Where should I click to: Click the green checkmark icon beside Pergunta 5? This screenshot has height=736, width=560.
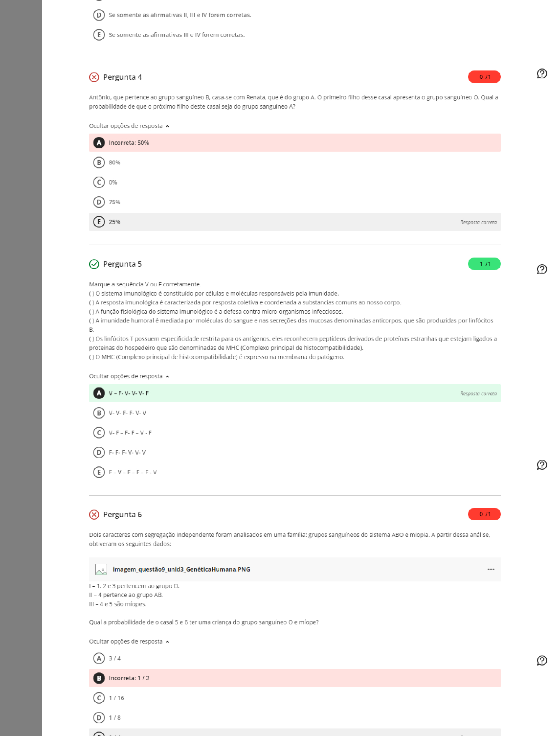point(93,264)
